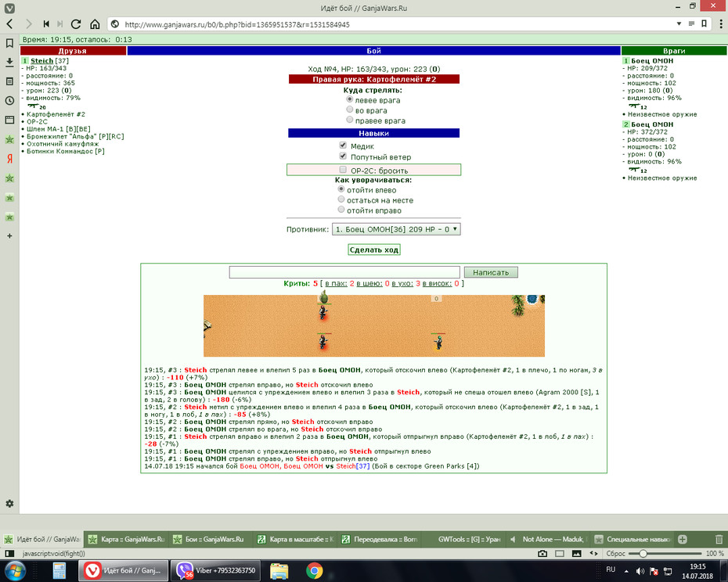Uncheck the "Медик" skill

point(343,145)
